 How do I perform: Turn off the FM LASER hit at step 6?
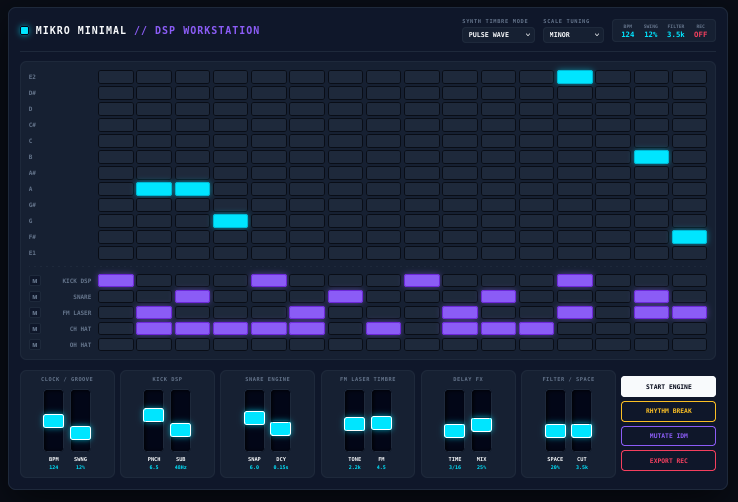coord(307,313)
